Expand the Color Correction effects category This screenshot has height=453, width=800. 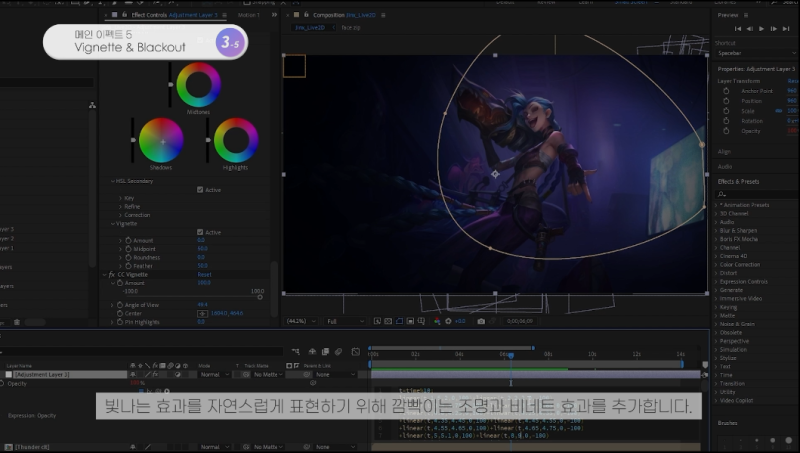click(741, 265)
